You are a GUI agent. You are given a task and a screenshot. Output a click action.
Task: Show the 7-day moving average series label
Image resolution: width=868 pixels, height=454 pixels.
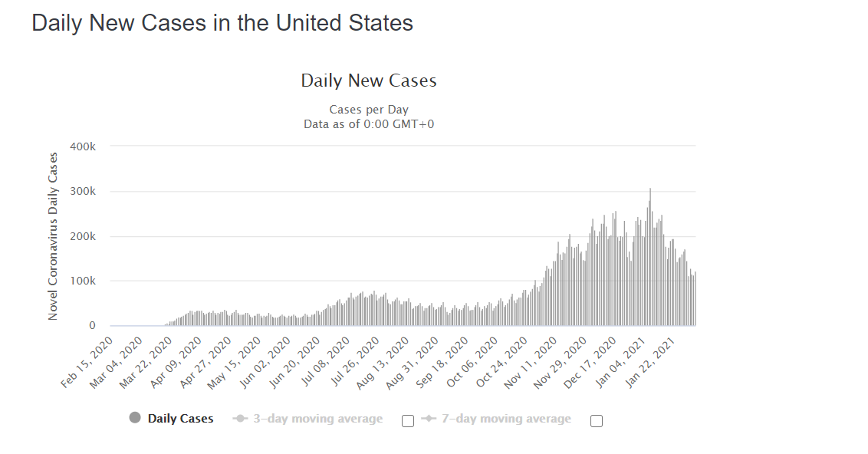506,419
